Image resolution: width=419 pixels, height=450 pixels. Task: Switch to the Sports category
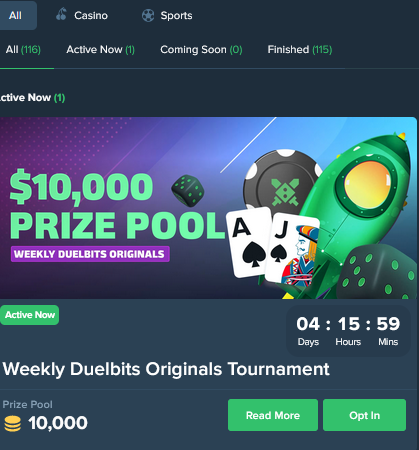(x=167, y=15)
